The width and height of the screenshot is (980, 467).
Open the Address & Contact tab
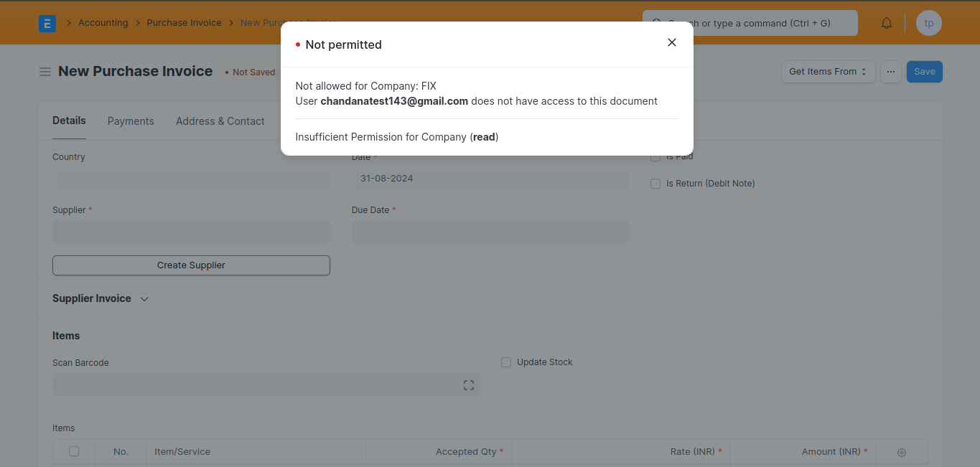220,121
